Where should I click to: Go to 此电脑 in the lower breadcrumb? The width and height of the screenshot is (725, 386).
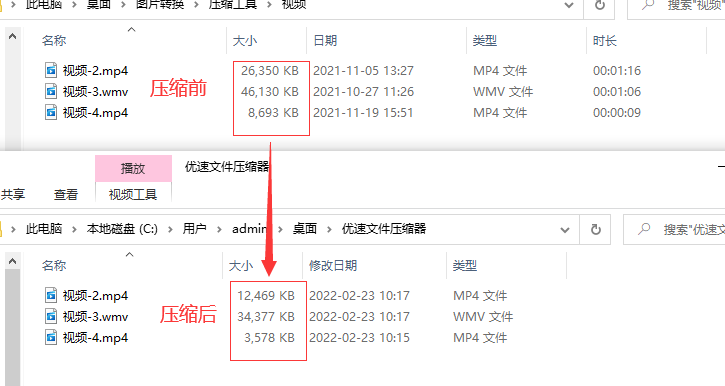click(x=44, y=228)
